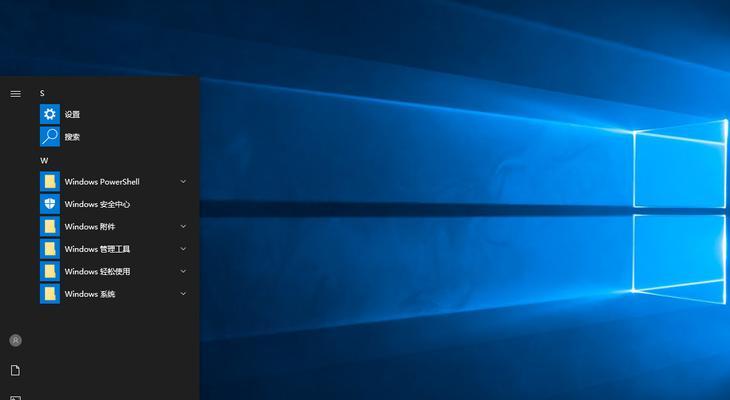Select the Windows 附件 label
The image size is (730, 400).
(90, 227)
